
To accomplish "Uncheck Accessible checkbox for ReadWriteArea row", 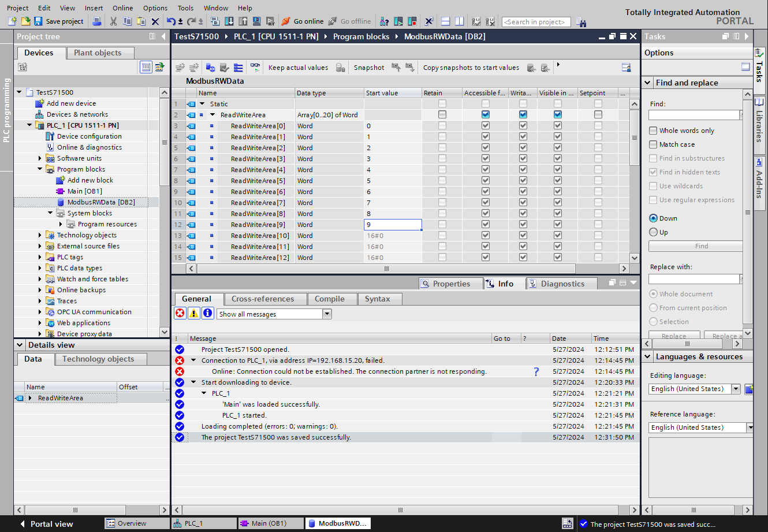I will pos(486,115).
